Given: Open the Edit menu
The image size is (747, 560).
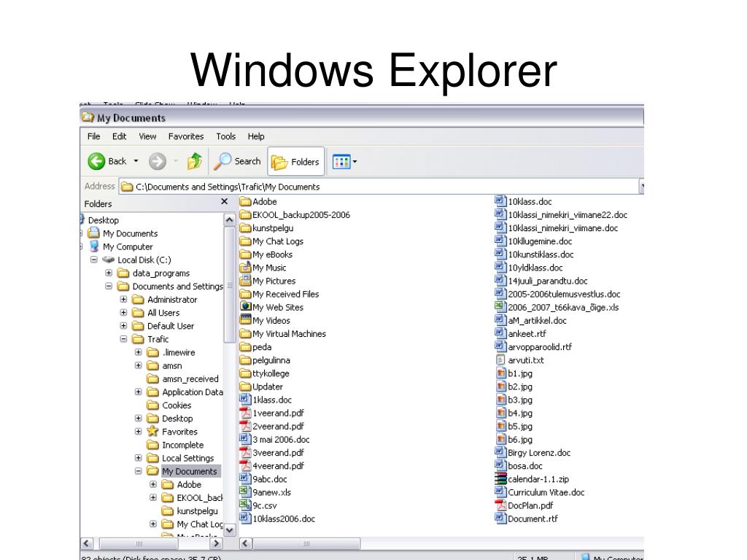Looking at the screenshot, I should (119, 136).
